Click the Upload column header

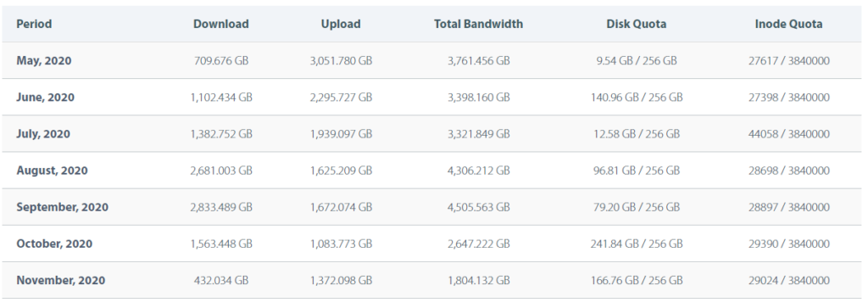pos(341,24)
